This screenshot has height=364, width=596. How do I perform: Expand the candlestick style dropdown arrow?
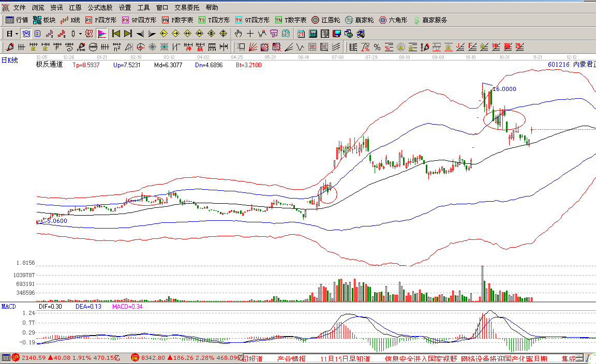click(80, 34)
